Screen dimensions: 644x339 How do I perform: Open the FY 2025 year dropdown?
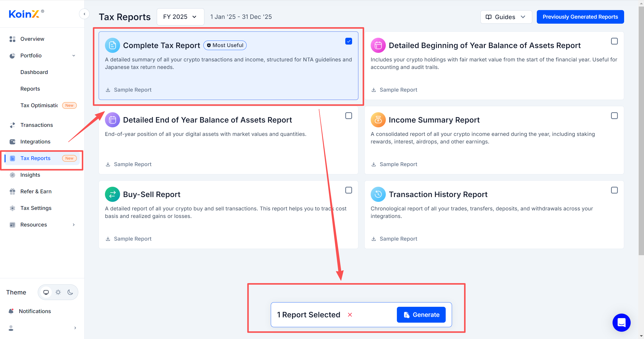(x=180, y=17)
